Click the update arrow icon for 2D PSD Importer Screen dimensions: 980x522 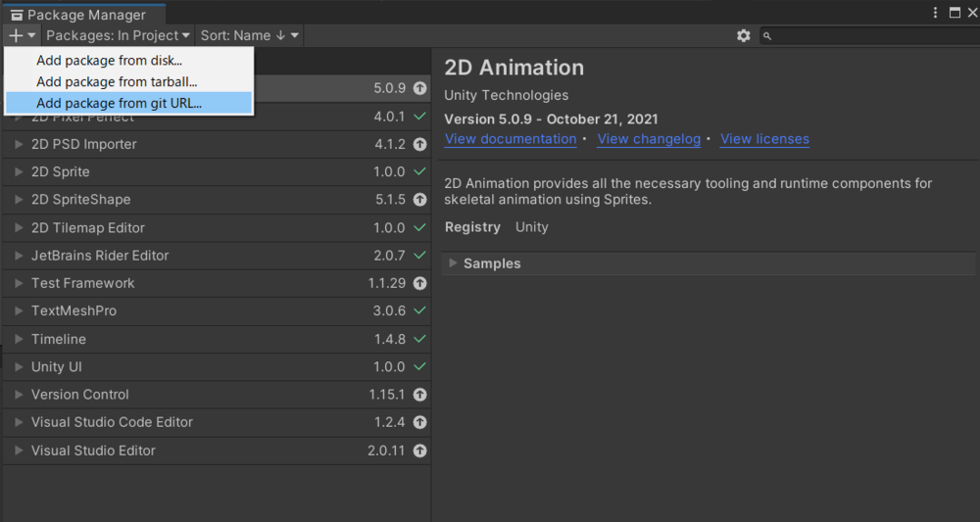tap(419, 144)
